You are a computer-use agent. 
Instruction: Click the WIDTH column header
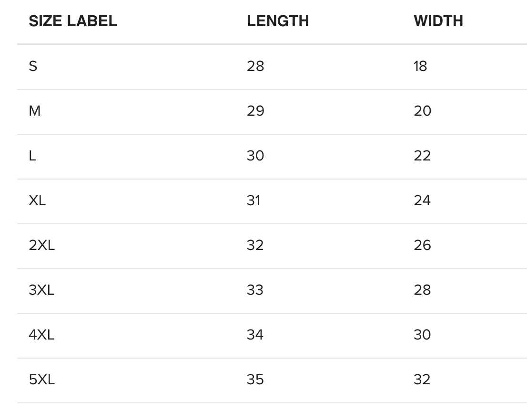point(438,21)
